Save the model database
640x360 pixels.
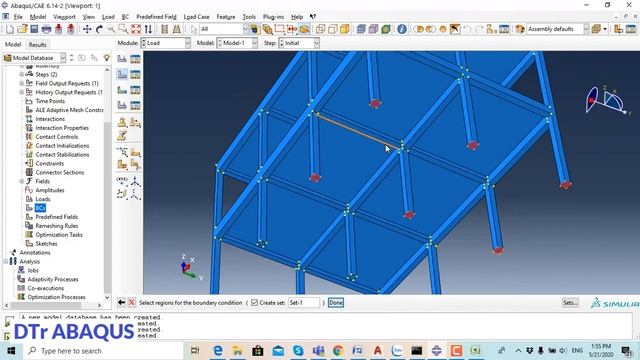34,29
